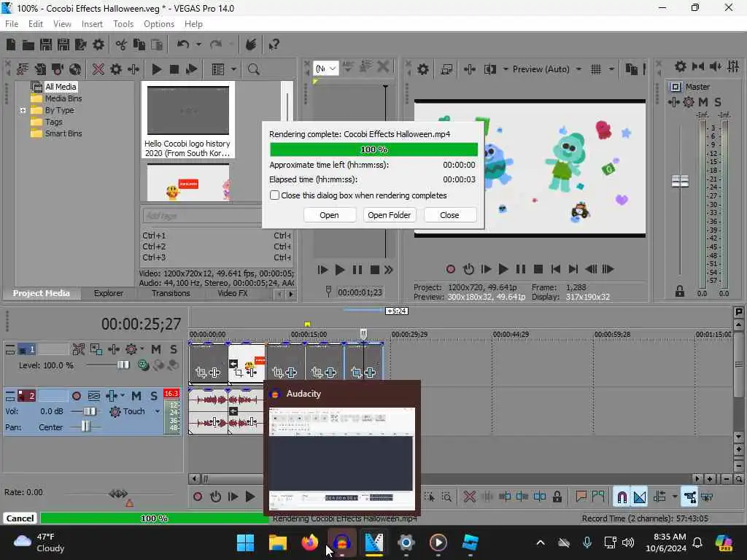Click the track 2 Pan slider
This screenshot has height=560, width=747.
86,427
